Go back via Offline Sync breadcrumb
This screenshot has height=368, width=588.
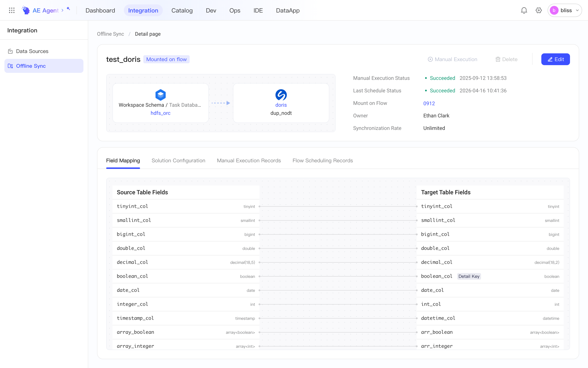point(110,34)
